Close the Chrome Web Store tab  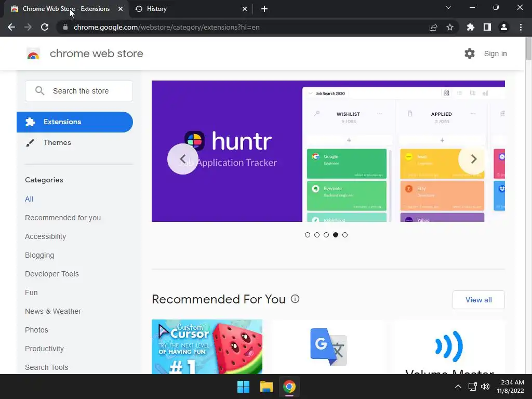121,9
